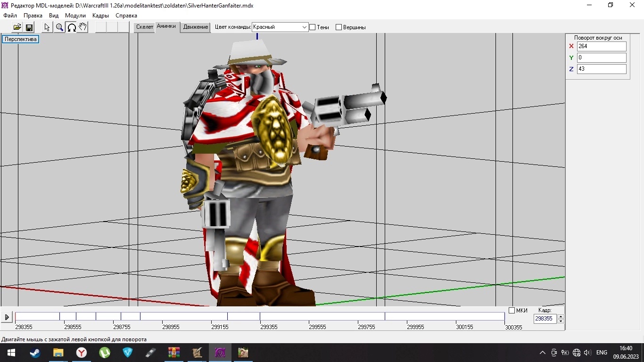Play the animation on the timeline
The height and width of the screenshot is (362, 644).
[7, 317]
